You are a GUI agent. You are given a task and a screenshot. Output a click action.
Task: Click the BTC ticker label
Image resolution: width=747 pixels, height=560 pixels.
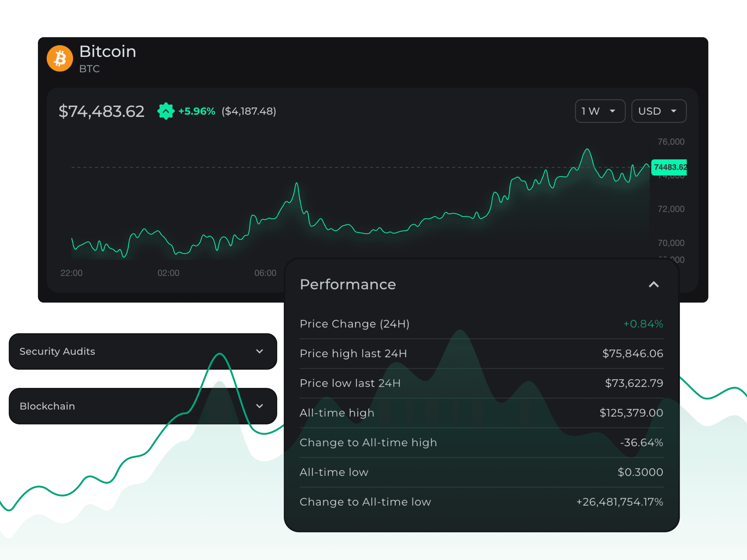[89, 69]
